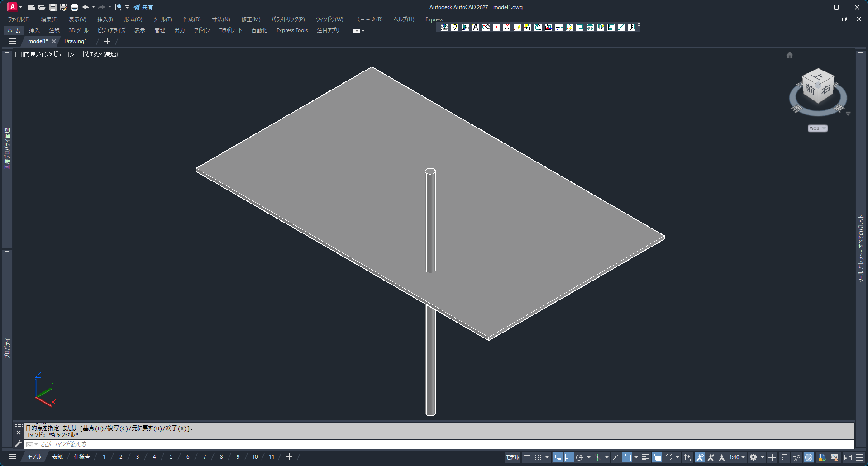This screenshot has width=868, height=466.
Task: Click the Plot (print) icon
Action: [75, 7]
